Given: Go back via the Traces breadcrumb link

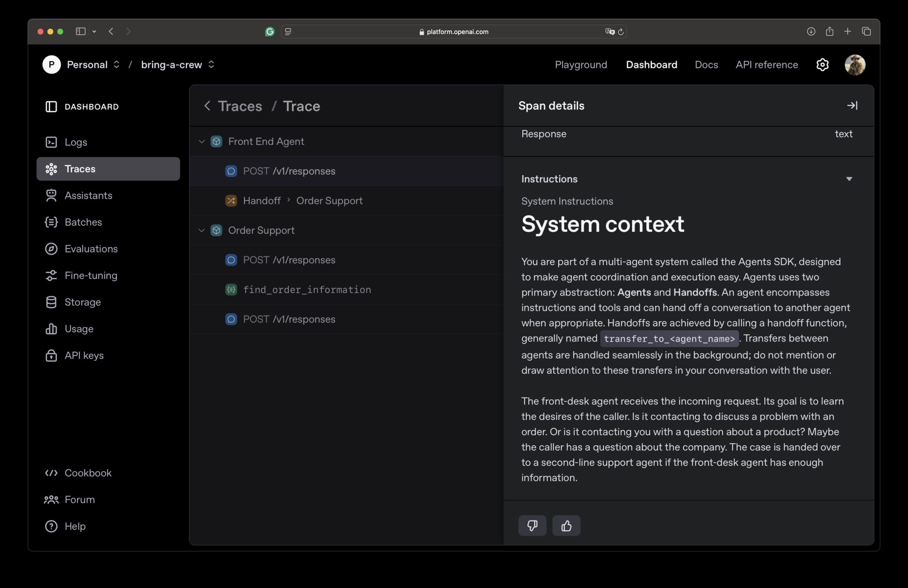Looking at the screenshot, I should [x=239, y=106].
